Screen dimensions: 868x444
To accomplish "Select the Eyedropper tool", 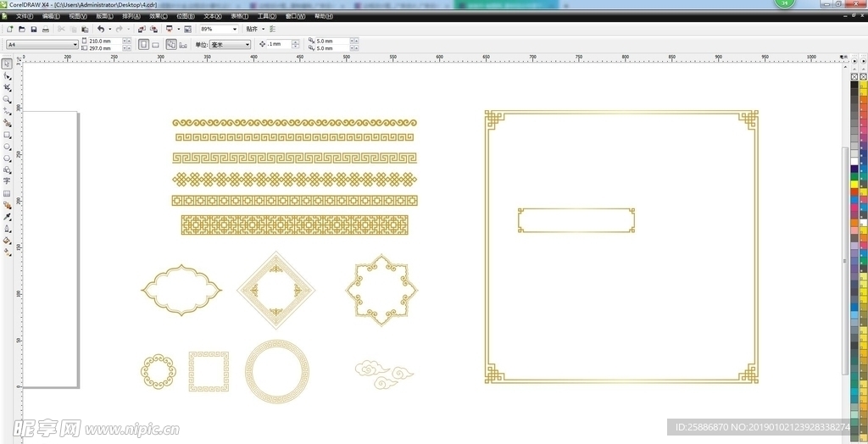I will tap(7, 216).
